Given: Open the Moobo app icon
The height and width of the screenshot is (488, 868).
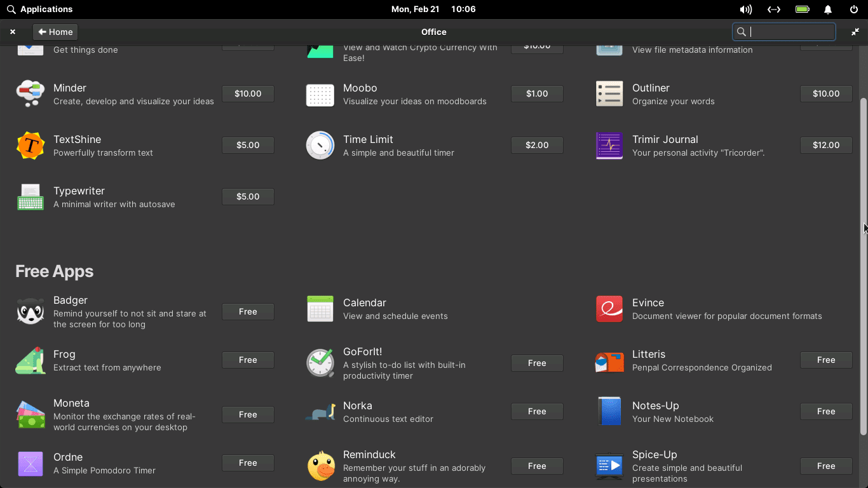Looking at the screenshot, I should click(x=320, y=94).
